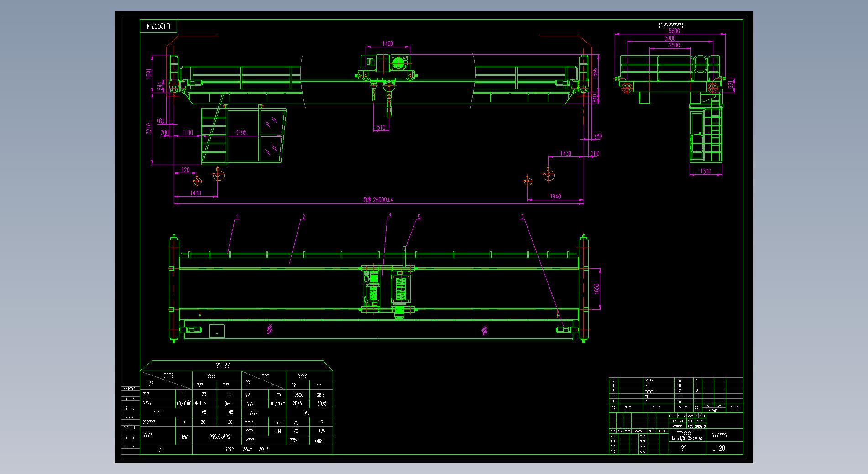Click the 8~1 lifting speed cell
The height and width of the screenshot is (474, 868).
pyautogui.click(x=229, y=403)
